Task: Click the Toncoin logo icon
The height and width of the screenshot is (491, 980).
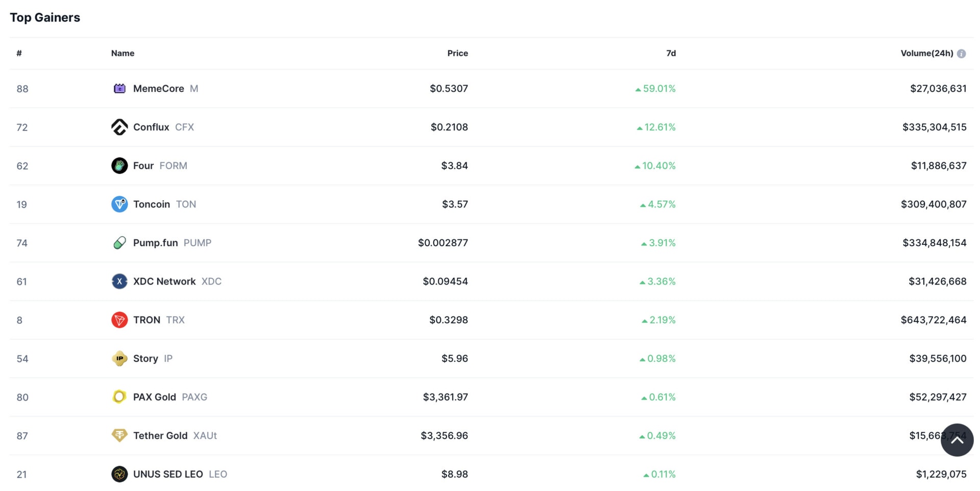Action: click(x=119, y=204)
